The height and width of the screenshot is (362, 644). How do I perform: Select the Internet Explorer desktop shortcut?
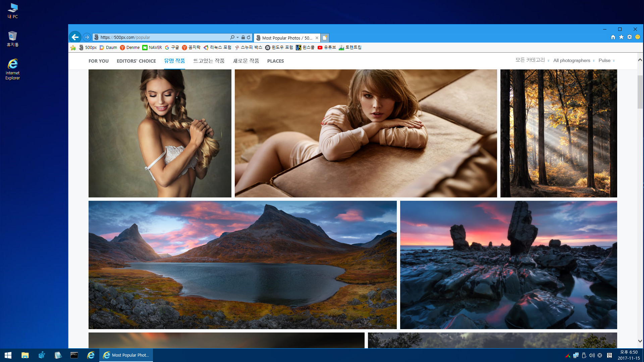pos(13,69)
